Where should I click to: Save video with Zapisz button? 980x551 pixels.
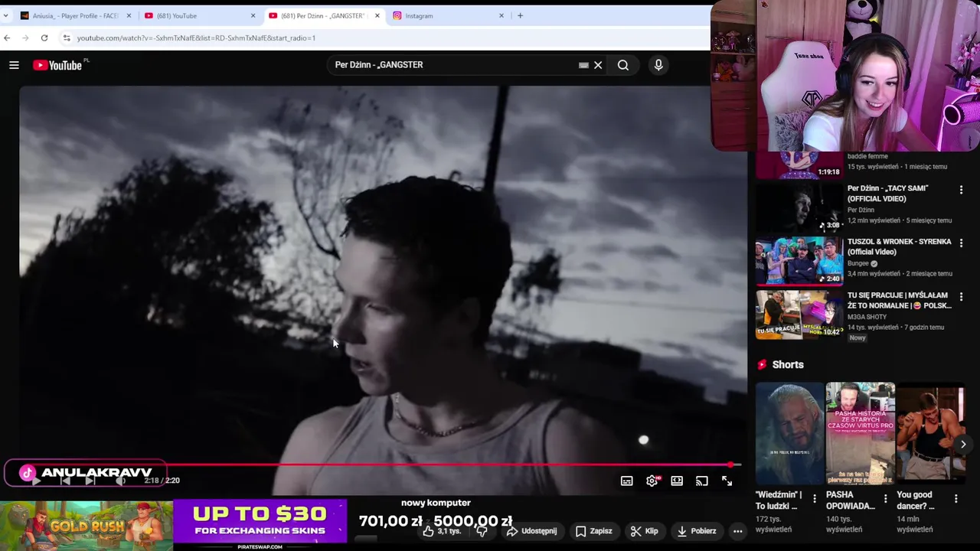594,531
